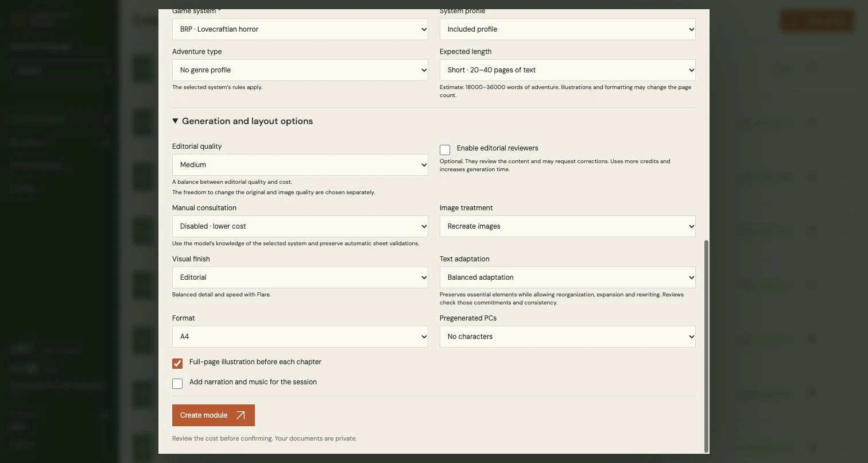Open the Game system dropdown

pyautogui.click(x=300, y=29)
